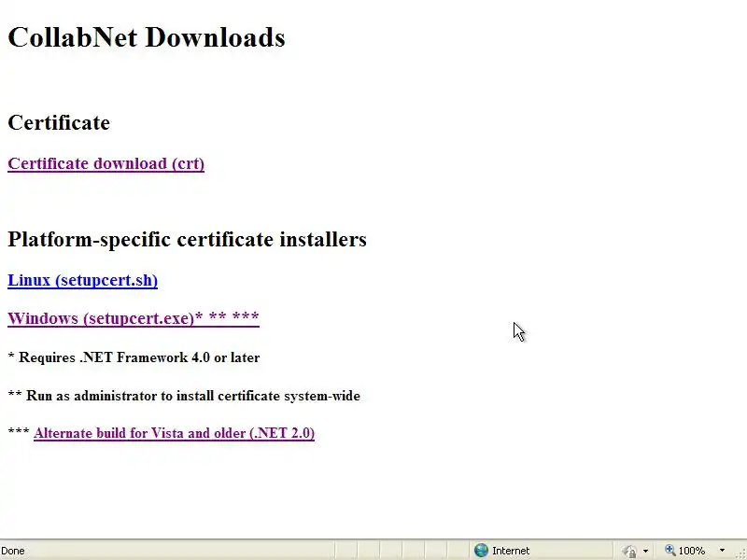The width and height of the screenshot is (747, 560).
Task: Click the Requires .NET Framework 4.0 note
Action: click(134, 357)
